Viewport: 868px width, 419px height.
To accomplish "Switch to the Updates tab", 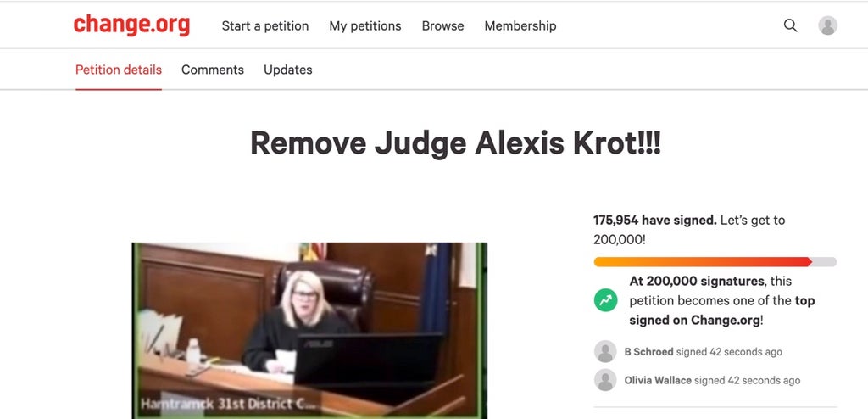I will coord(288,70).
